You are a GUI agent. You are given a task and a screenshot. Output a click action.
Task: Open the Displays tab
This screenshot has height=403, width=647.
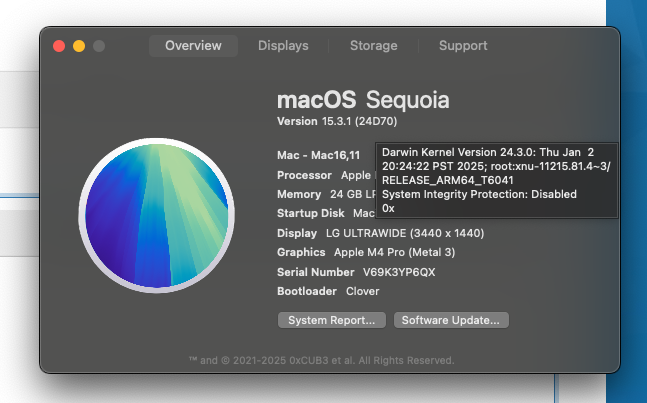click(283, 46)
